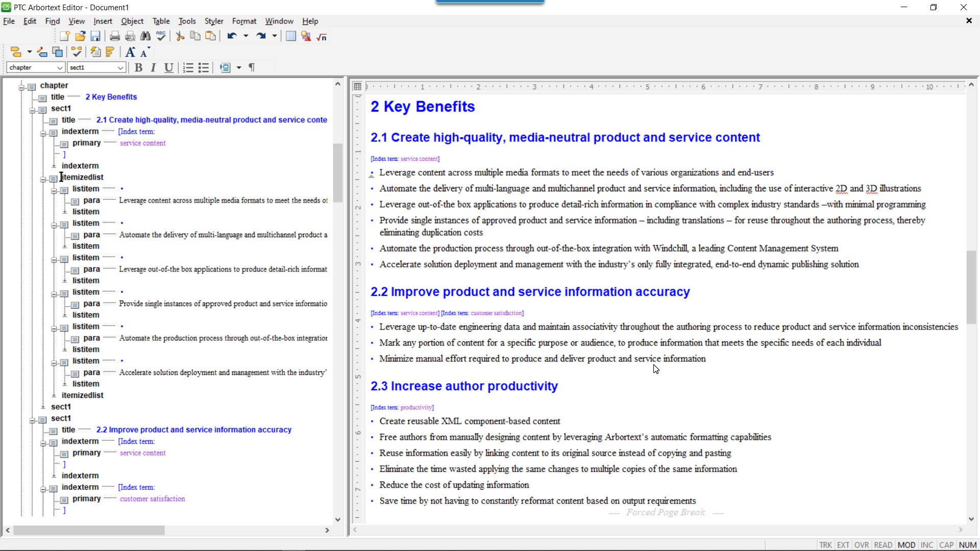Image resolution: width=980 pixels, height=551 pixels.
Task: Click the New document icon
Action: pos(65,36)
